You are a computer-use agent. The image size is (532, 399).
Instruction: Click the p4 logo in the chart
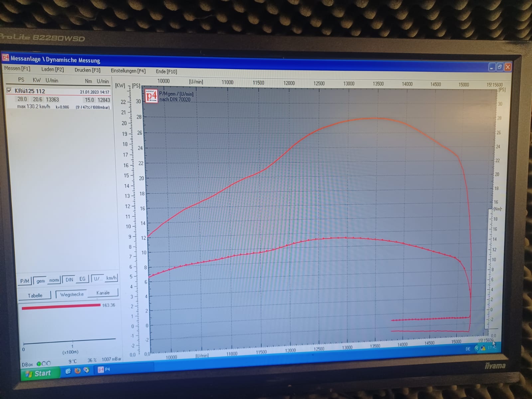(151, 96)
